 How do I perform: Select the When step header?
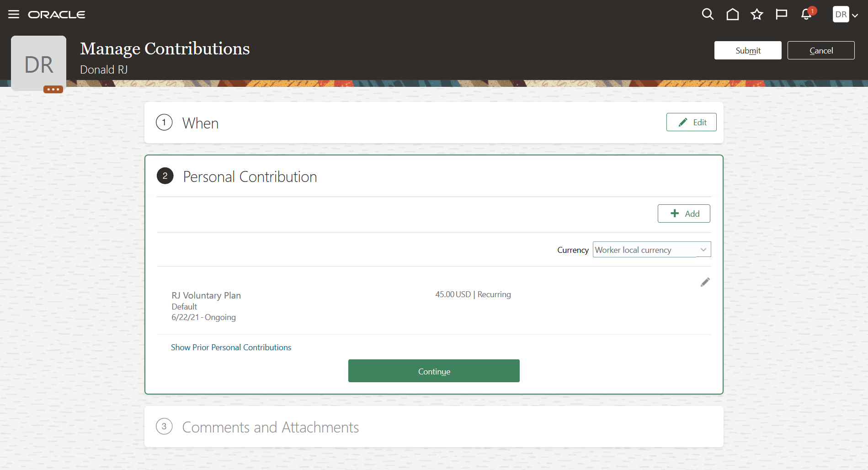click(200, 123)
